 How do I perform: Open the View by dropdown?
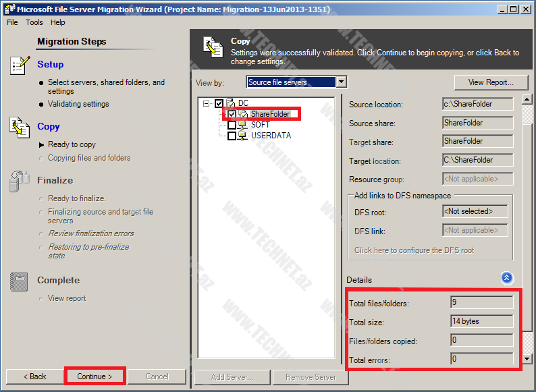pos(341,82)
